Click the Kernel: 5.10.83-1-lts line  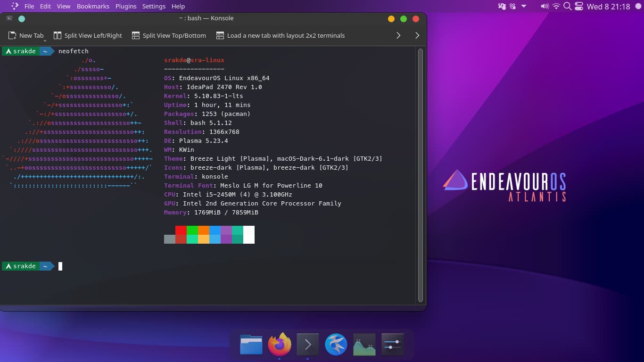click(204, 96)
